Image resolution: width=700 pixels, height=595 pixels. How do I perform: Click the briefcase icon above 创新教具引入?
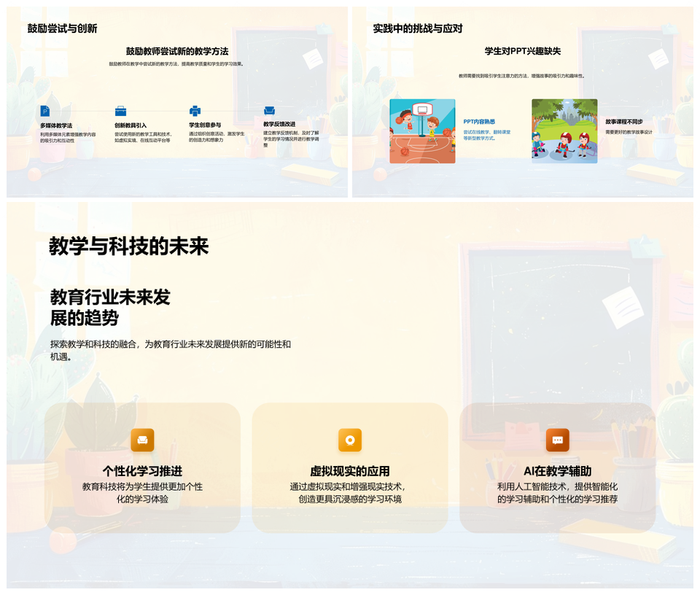click(120, 111)
